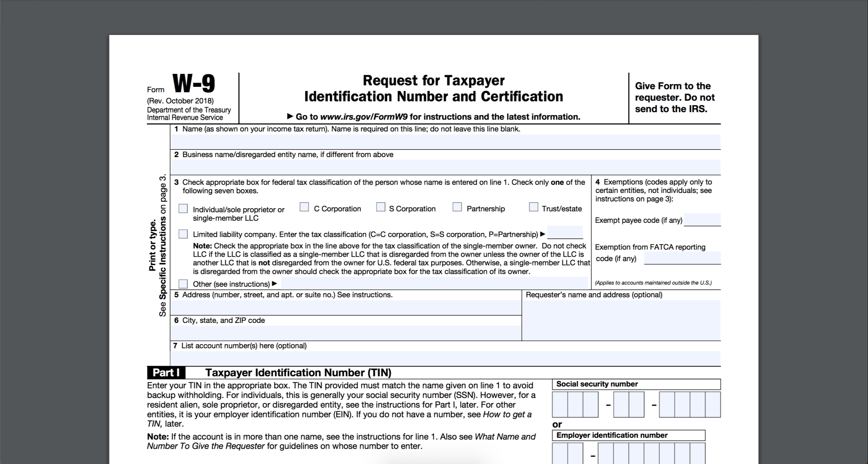Click the Individual/sole proprietor checkbox
The width and height of the screenshot is (868, 464).
click(x=183, y=208)
